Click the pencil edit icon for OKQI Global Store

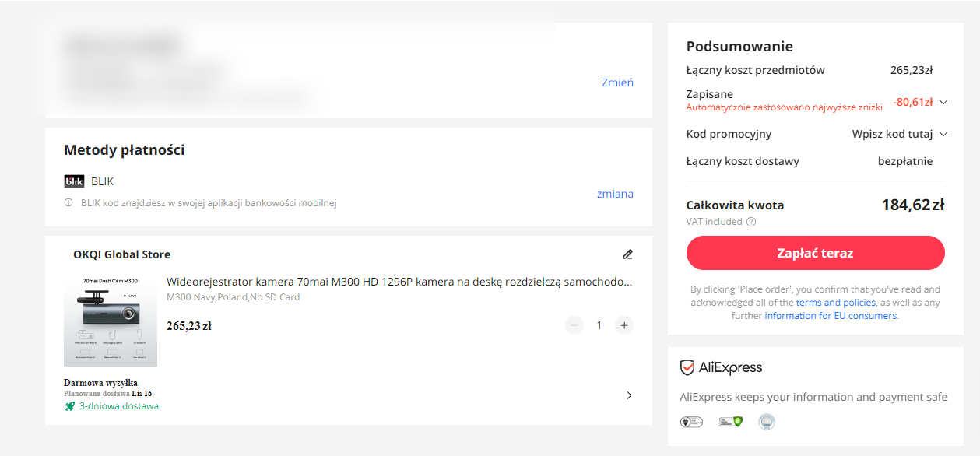(627, 254)
